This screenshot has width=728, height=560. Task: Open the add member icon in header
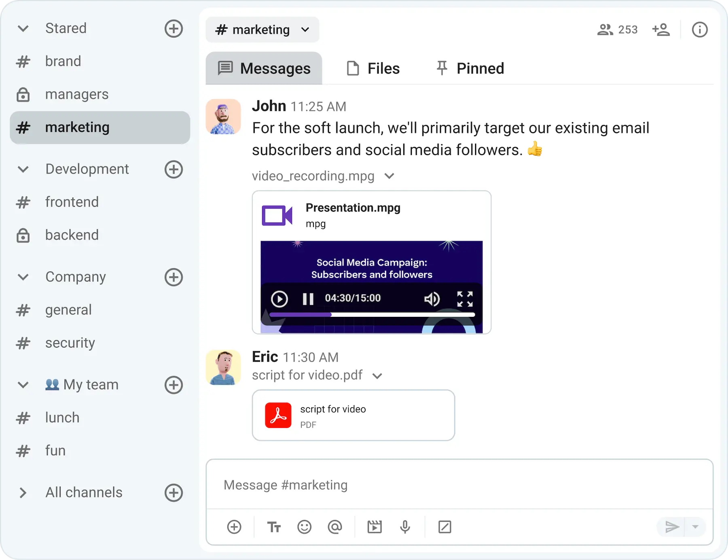point(661,30)
